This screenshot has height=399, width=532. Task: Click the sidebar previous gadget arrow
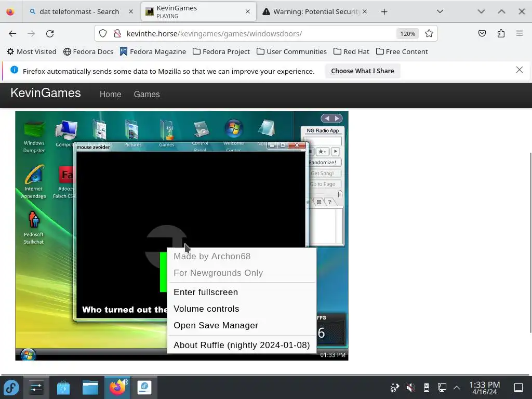click(327, 118)
